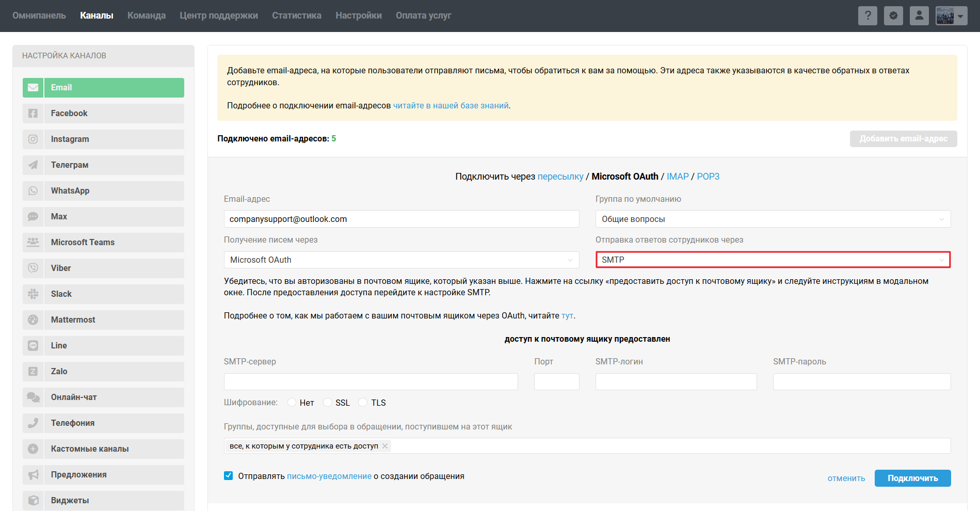Image resolution: width=980 pixels, height=511 pixels.
Task: Switch connection method to IMAP link
Action: [x=677, y=177]
